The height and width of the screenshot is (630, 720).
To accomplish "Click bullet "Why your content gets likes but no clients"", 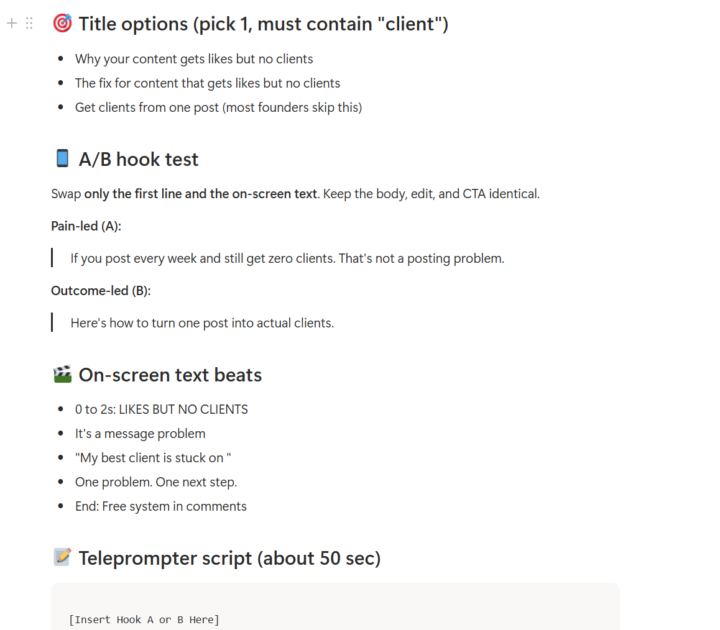I will (194, 59).
